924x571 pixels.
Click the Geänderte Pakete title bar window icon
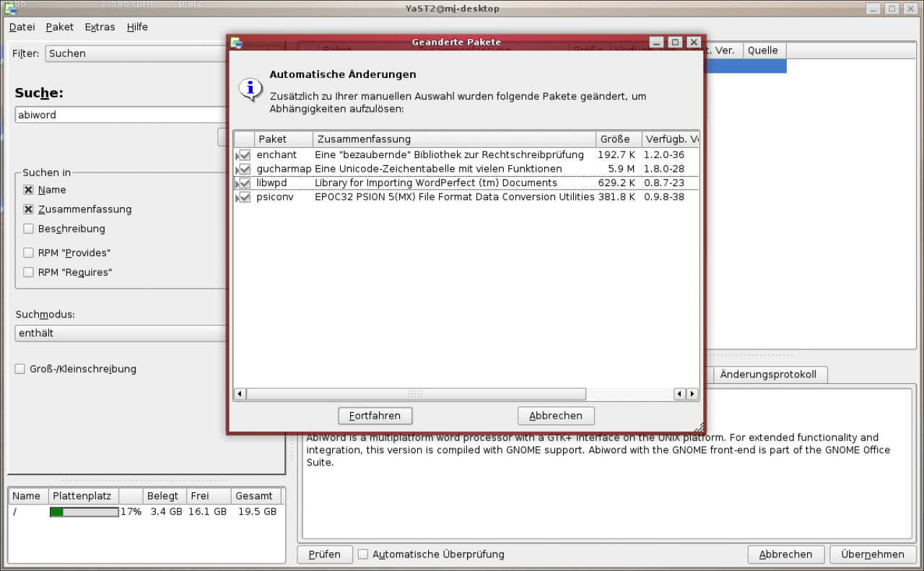pos(237,43)
